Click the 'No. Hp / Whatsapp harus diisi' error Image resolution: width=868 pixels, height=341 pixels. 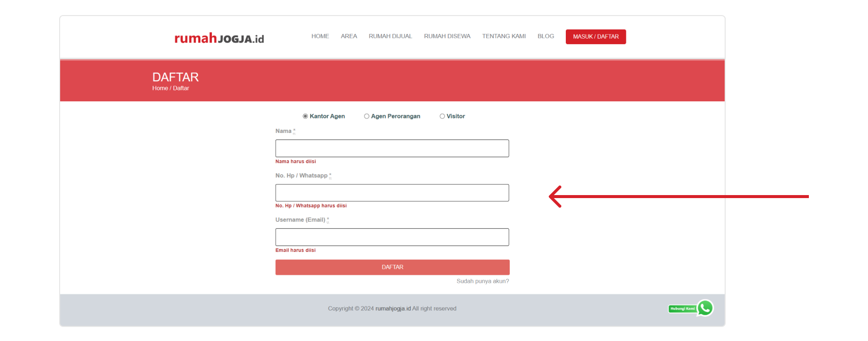(311, 206)
